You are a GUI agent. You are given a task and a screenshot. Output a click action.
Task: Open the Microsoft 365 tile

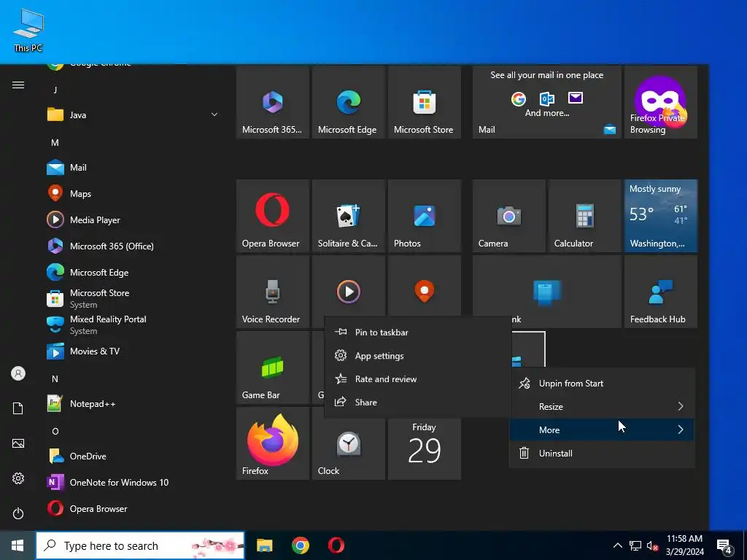(273, 102)
